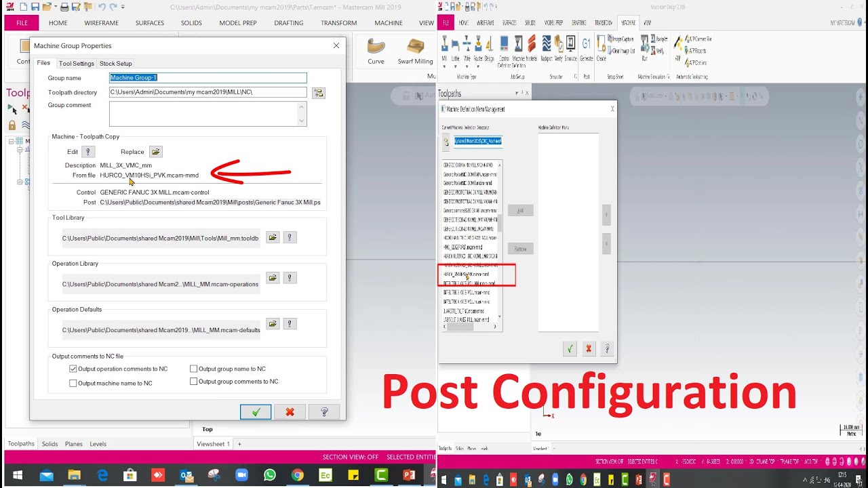The height and width of the screenshot is (488, 868).
Task: Switch to Files tab in dialog
Action: [x=43, y=63]
